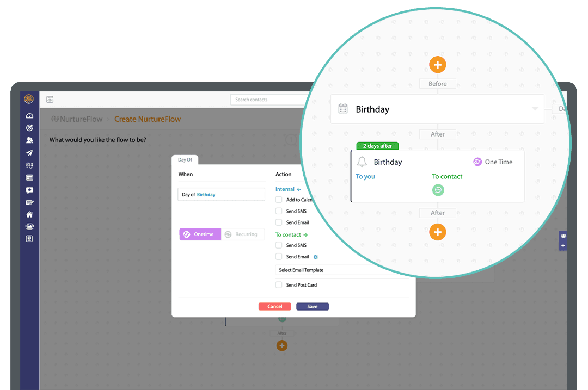Enable Internal Send Email checkbox
The image size is (588, 390).
279,222
